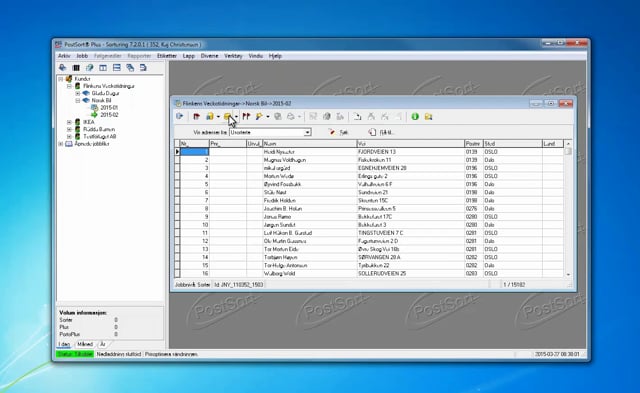
Task: Click the green arrow icon beside 2015-02
Action: point(94,115)
